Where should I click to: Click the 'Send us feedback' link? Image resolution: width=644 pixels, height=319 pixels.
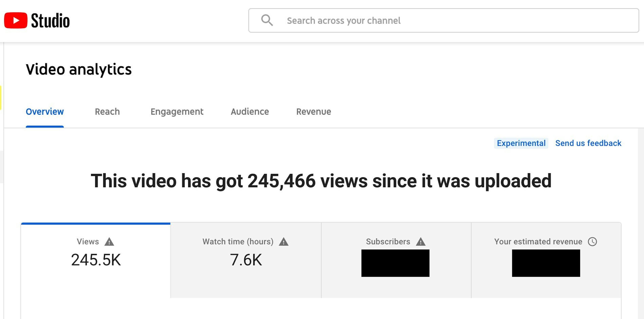point(588,143)
